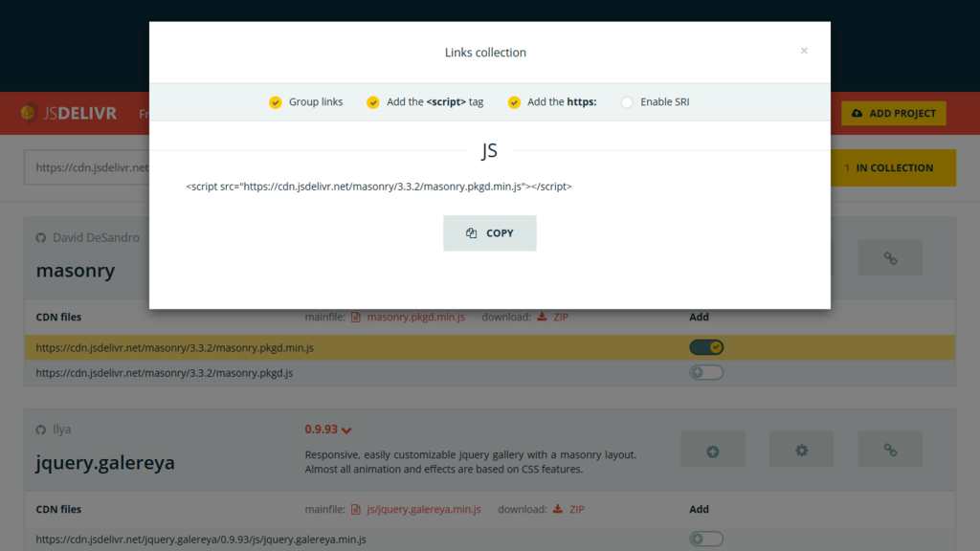Click the jsDelivr logo
The height and width of the screenshot is (551, 980).
point(68,113)
